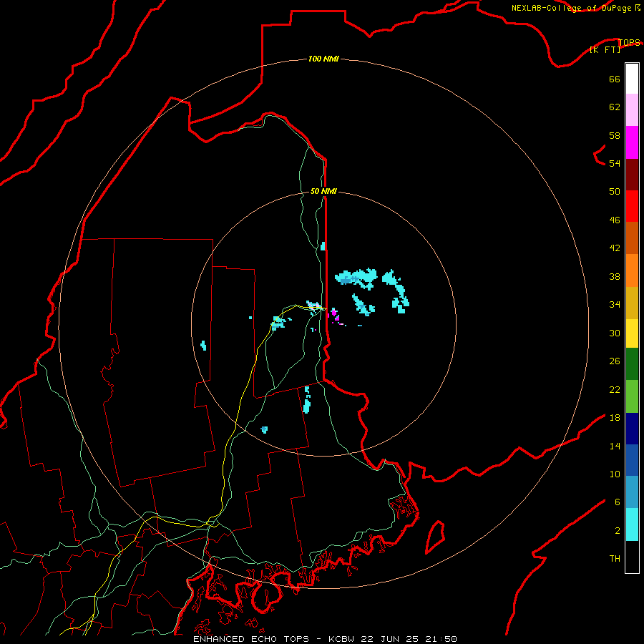Viewport: 644px width, 644px height.
Task: Click the navy swatch between 14 and 18
Action: tap(632, 429)
